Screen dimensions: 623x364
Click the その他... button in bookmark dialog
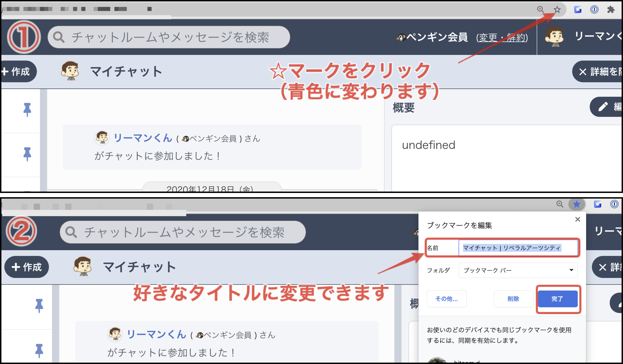click(447, 299)
